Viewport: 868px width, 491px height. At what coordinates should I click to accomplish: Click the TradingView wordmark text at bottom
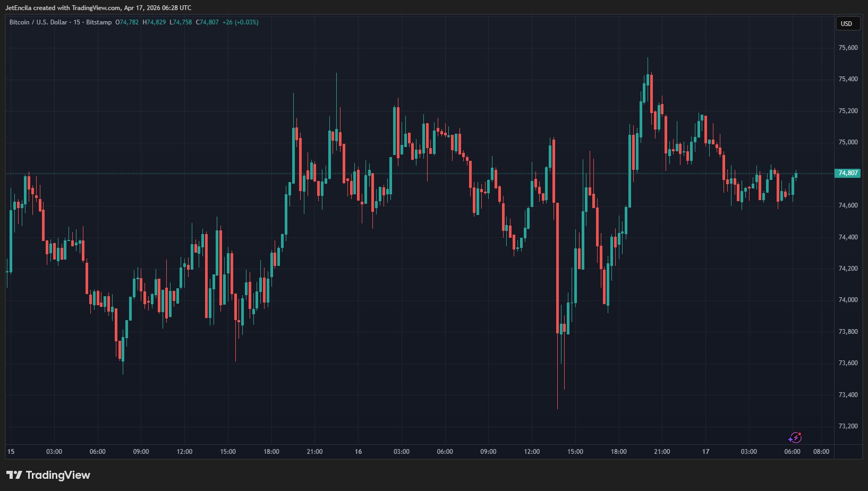tap(58, 475)
